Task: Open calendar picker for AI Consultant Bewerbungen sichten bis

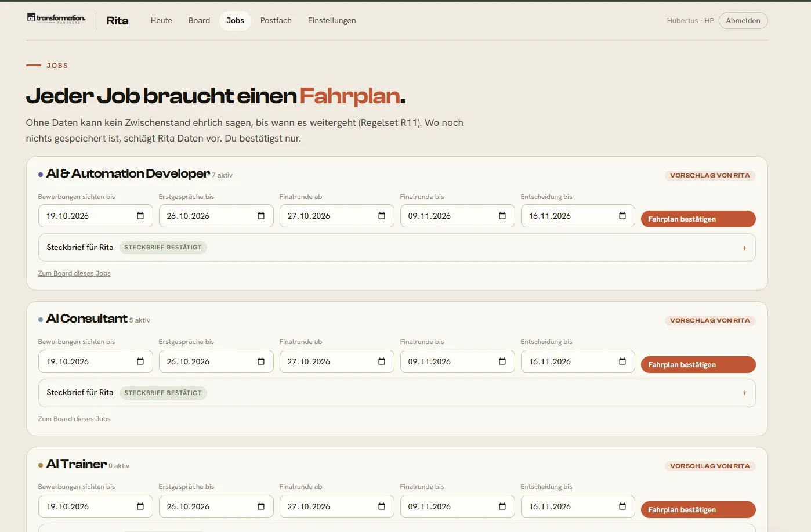Action: pos(140,361)
